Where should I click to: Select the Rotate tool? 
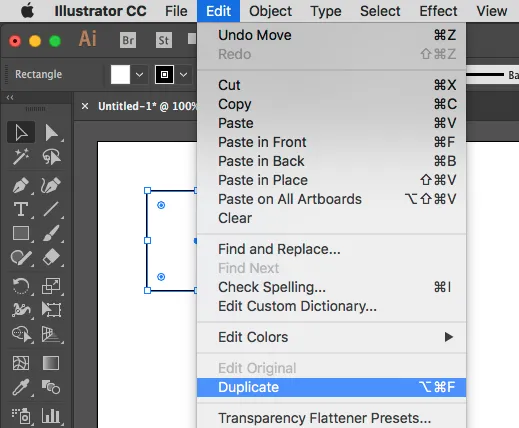click(21, 286)
